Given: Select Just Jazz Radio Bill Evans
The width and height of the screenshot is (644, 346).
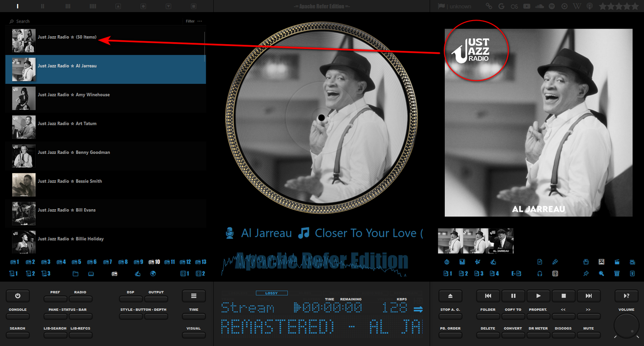Looking at the screenshot, I should tap(106, 214).
